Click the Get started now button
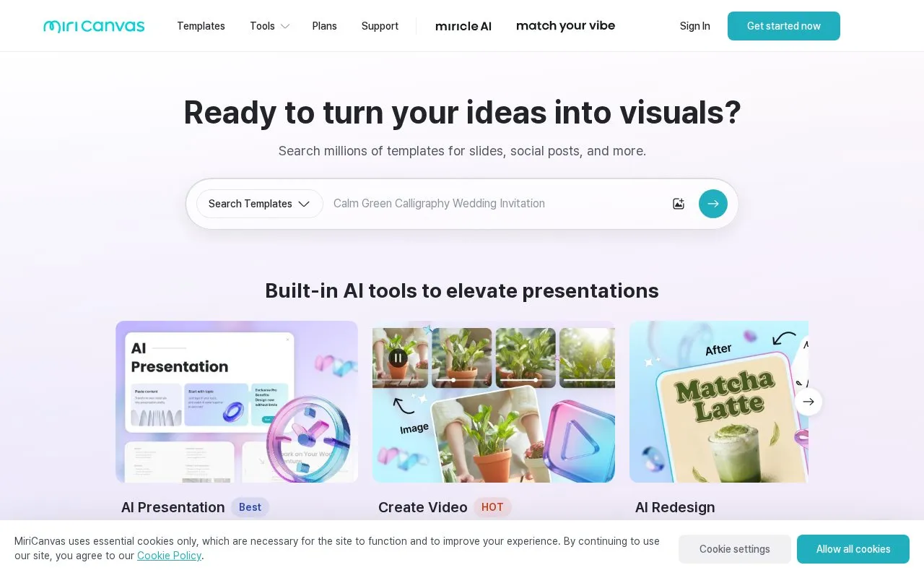The width and height of the screenshot is (924, 578). click(784, 26)
